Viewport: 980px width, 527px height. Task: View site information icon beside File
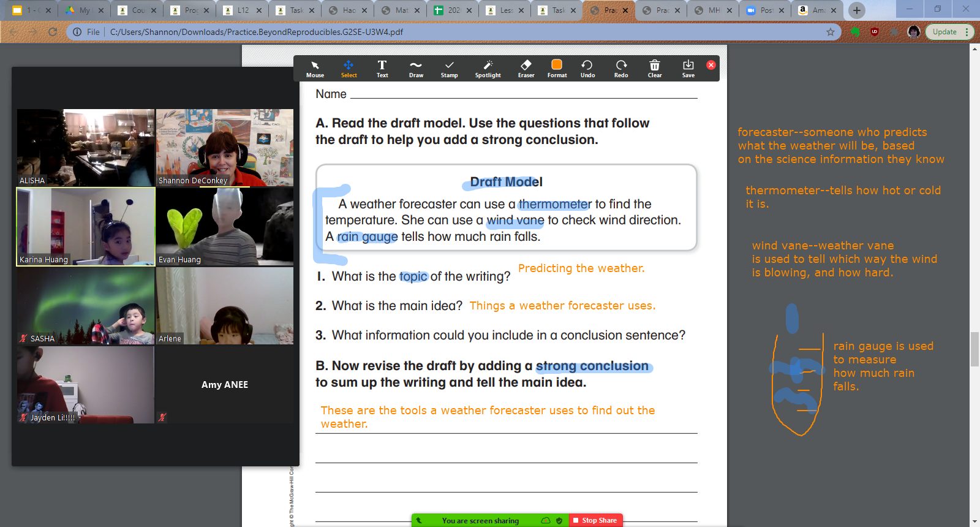[x=77, y=32]
